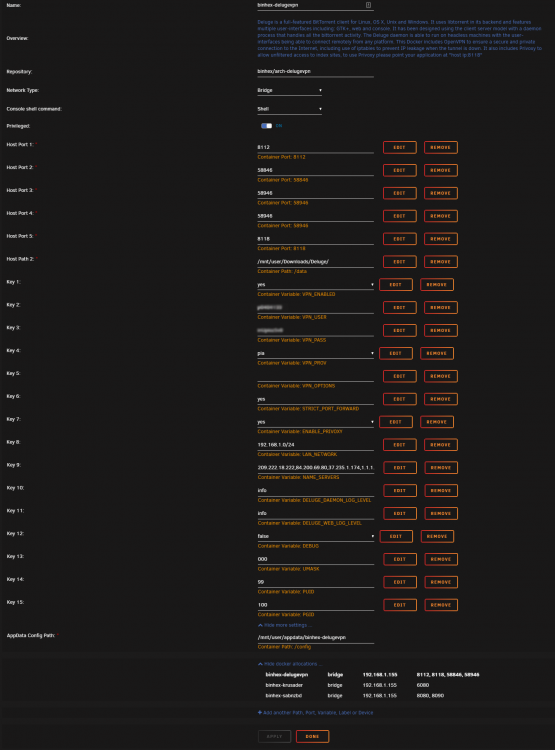This screenshot has width=555, height=750.
Task: Remove Key 11 DELUGE_WEB_LOG_LEVEL variable
Action: (x=441, y=514)
